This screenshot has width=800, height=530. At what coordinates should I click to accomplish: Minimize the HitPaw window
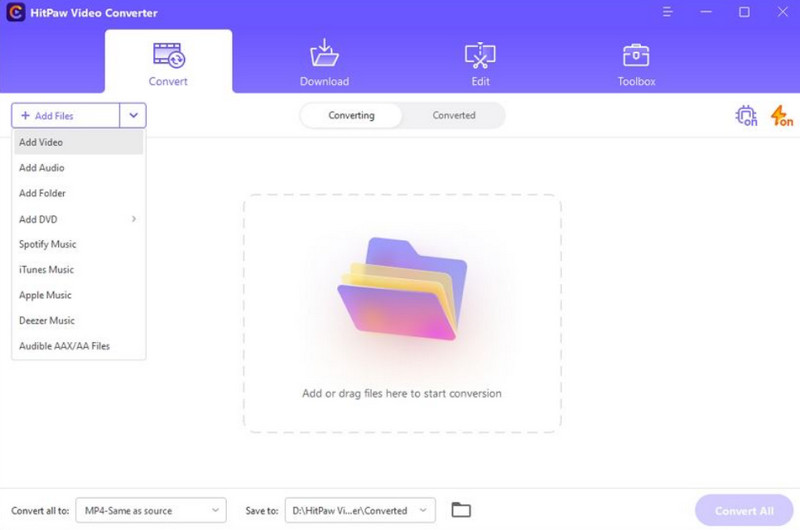pyautogui.click(x=706, y=12)
